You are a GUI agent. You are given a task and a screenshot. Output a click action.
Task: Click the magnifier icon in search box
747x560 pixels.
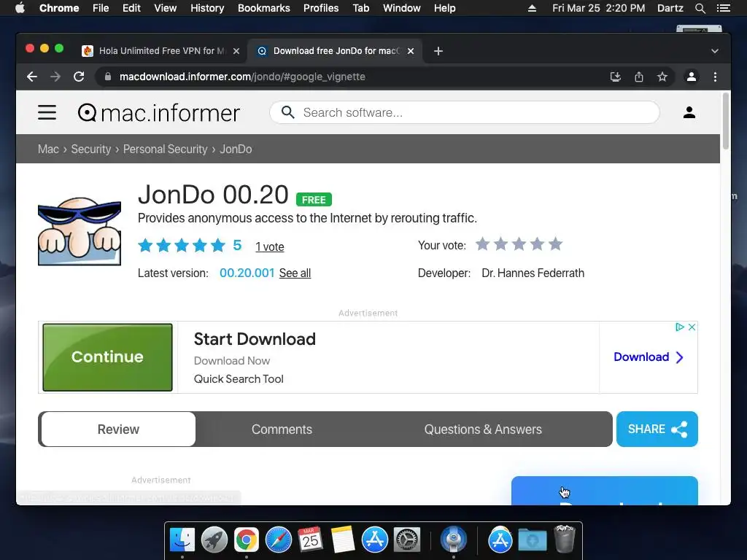pos(287,112)
